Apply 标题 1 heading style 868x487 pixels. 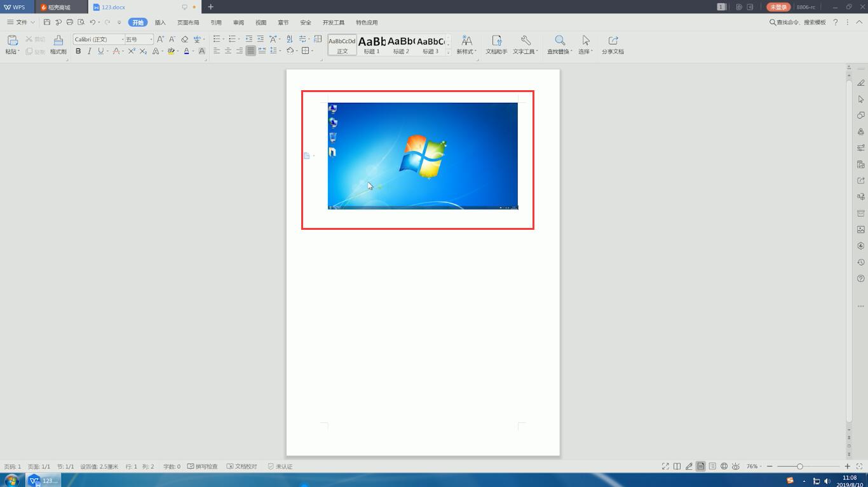(372, 45)
